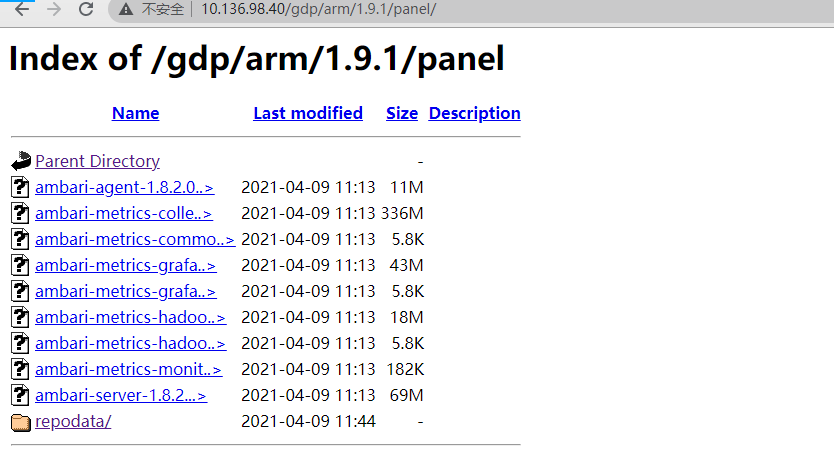The width and height of the screenshot is (834, 451).
Task: Click the browser forward arrow
Action: pos(54,9)
